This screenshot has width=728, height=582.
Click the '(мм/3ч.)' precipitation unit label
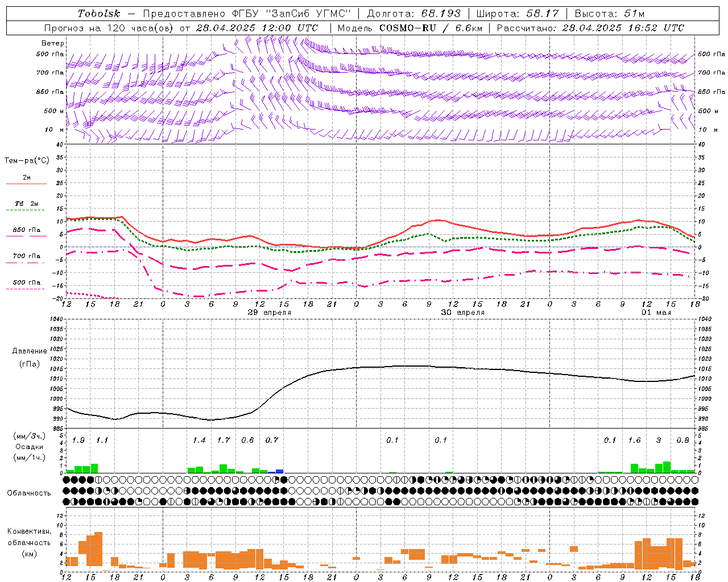point(30,436)
